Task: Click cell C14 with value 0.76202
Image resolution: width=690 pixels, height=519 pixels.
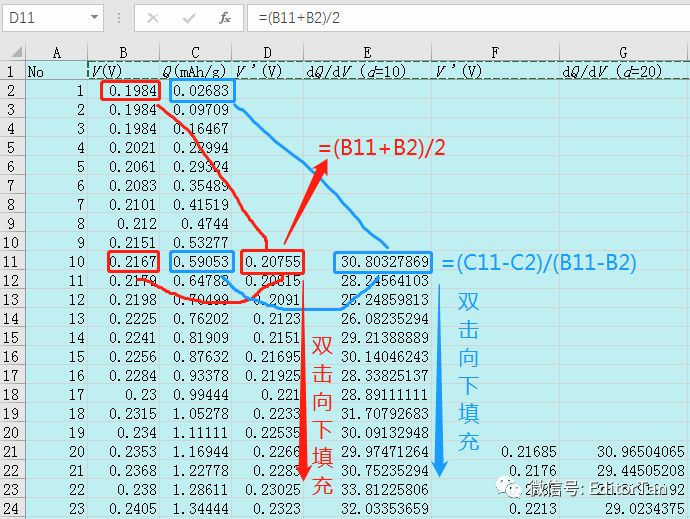Action: pos(195,319)
